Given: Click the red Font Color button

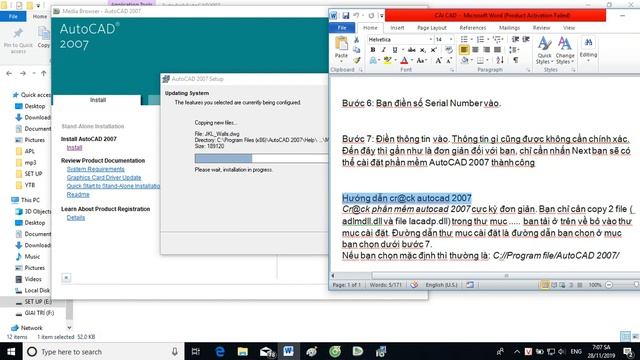Looking at the screenshot, I should pyautogui.click(x=404, y=60).
